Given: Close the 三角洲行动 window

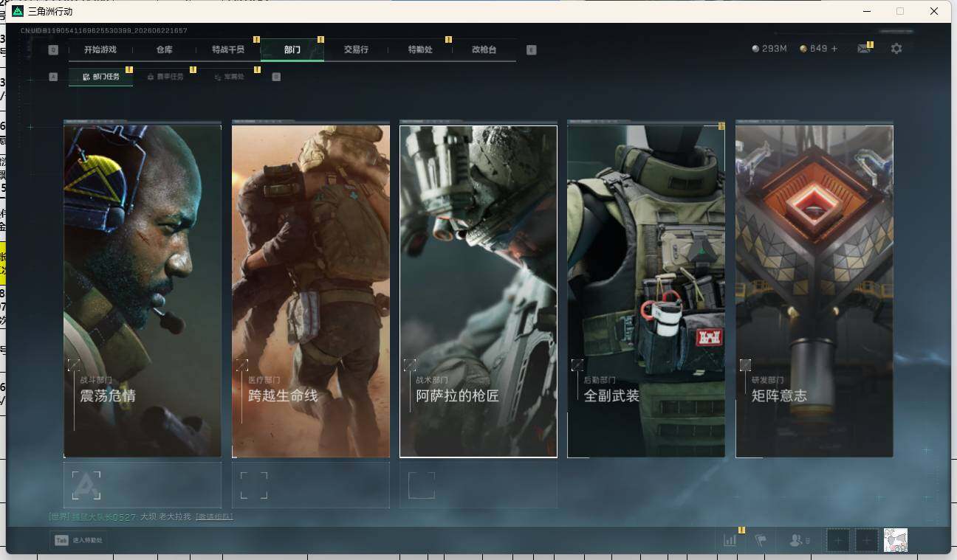Looking at the screenshot, I should [x=934, y=11].
